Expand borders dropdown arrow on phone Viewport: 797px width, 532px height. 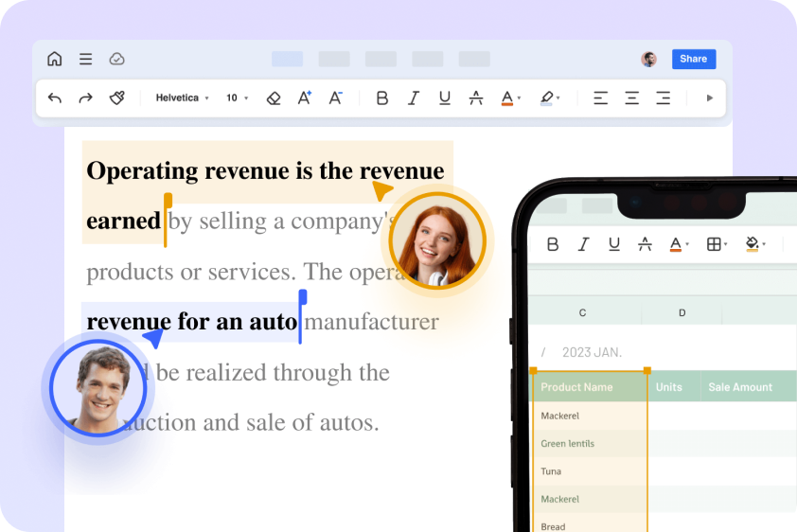point(725,244)
